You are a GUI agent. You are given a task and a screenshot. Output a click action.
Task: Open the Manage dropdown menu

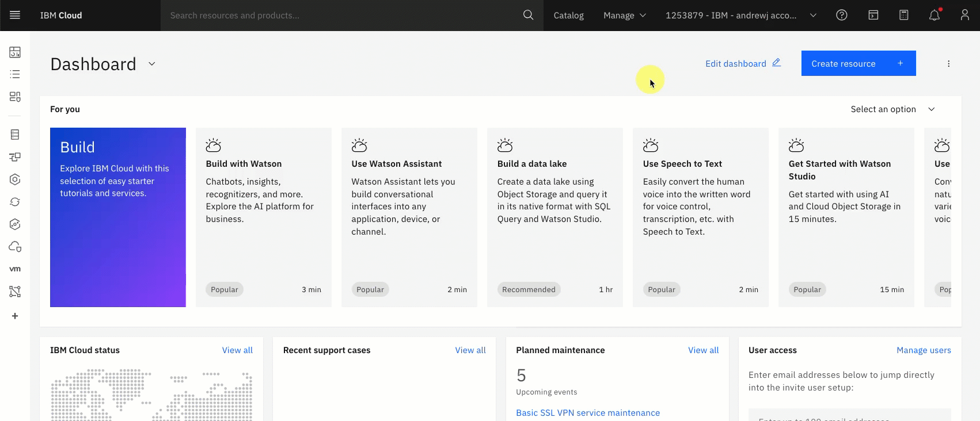625,16
